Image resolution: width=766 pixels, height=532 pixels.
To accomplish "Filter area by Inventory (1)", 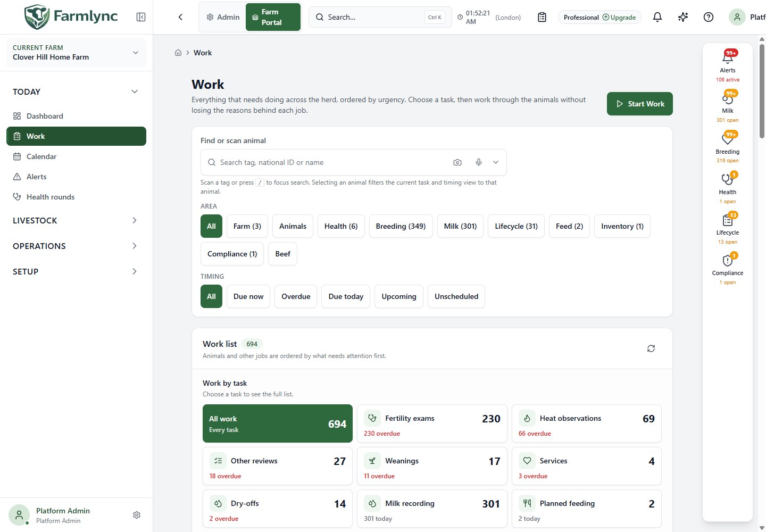I will (622, 226).
